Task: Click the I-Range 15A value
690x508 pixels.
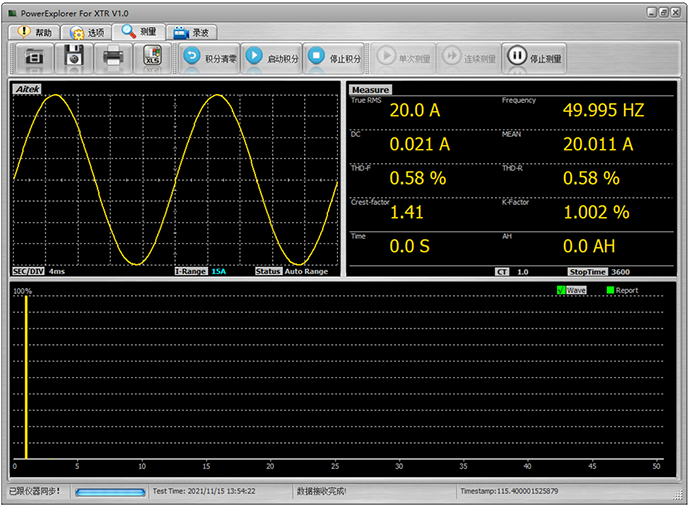Action: [218, 271]
